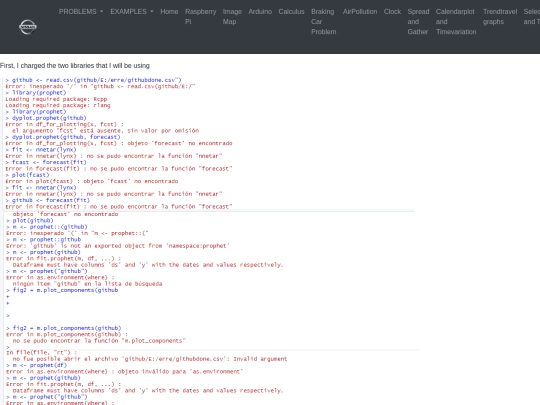Navigate to the Arduino page

[260, 12]
